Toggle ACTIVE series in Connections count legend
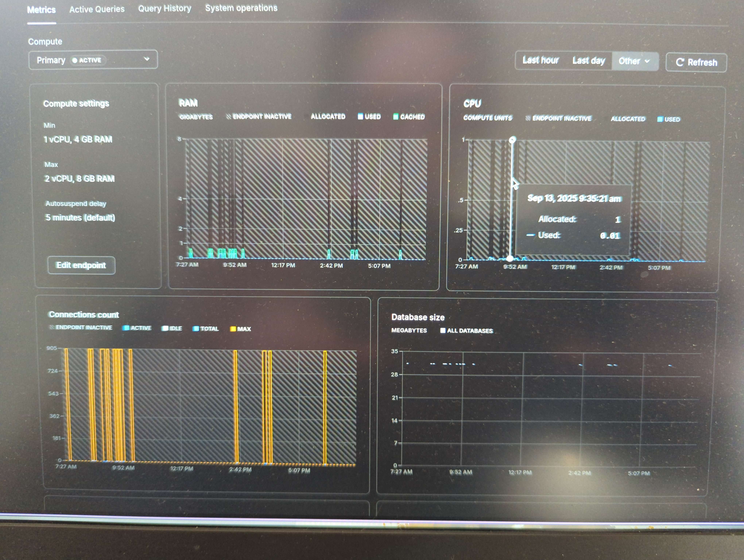The height and width of the screenshot is (560, 744). coord(137,328)
